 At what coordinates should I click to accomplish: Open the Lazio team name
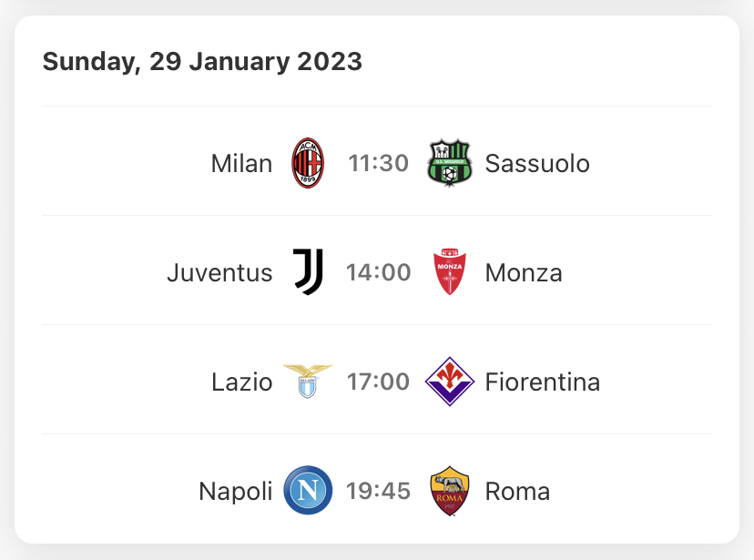click(242, 382)
